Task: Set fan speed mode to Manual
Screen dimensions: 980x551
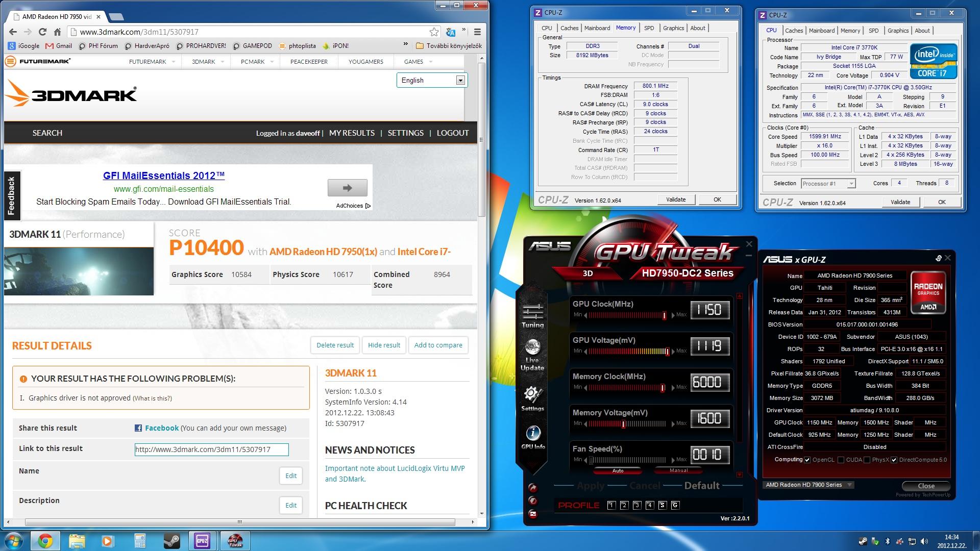Action: click(678, 470)
